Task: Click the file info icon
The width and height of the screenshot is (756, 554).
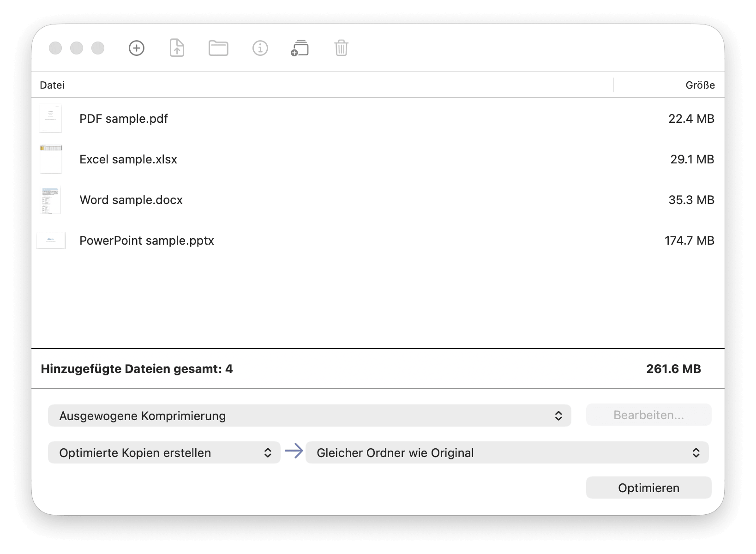Action: (x=260, y=48)
